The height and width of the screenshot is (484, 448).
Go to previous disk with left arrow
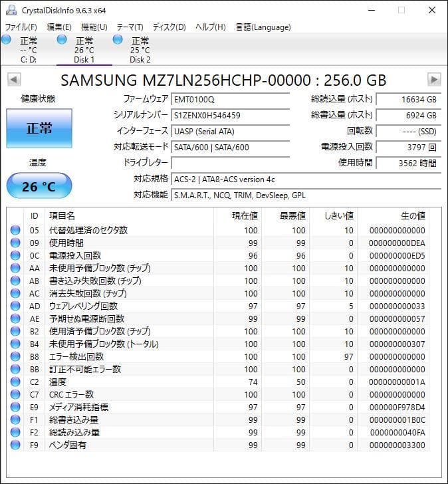14,80
